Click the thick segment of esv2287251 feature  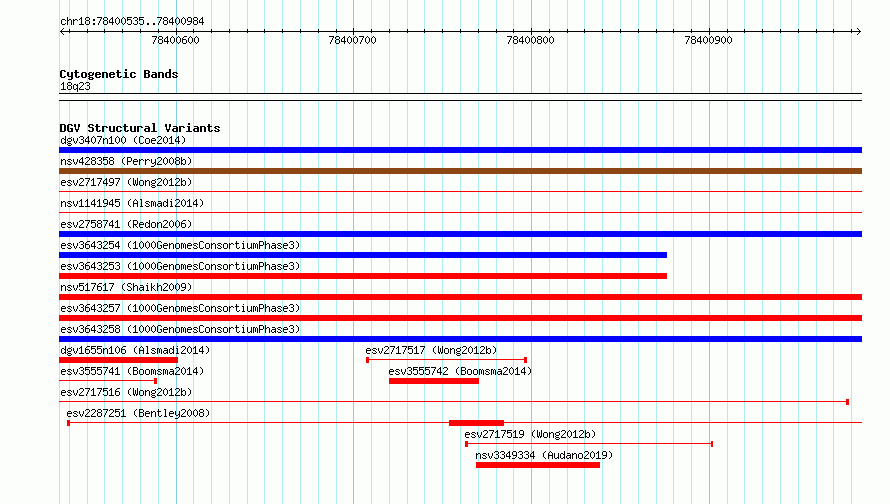(x=476, y=423)
